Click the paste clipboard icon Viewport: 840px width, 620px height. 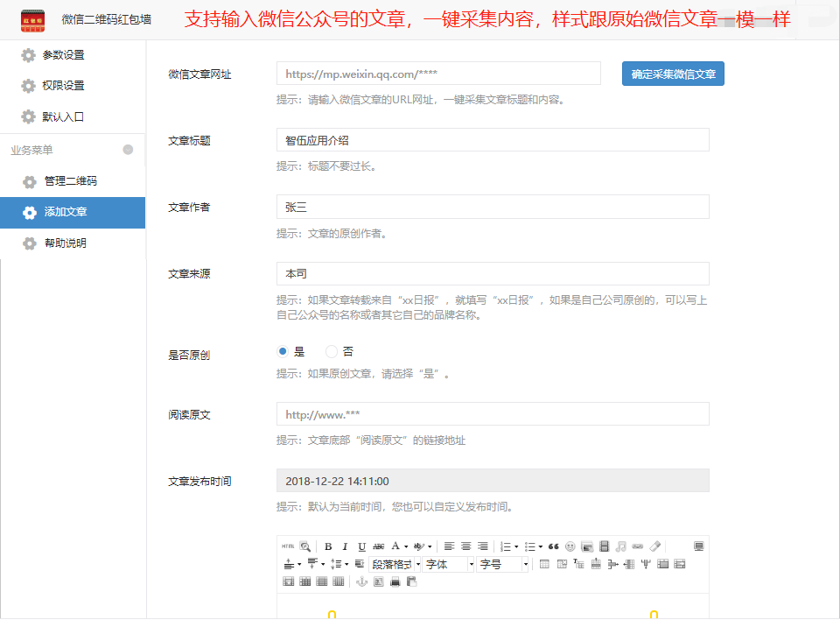click(411, 581)
